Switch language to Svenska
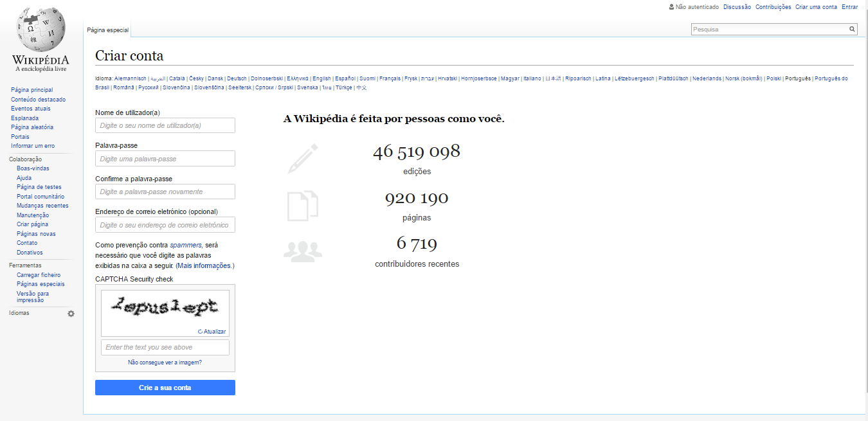 tap(307, 87)
